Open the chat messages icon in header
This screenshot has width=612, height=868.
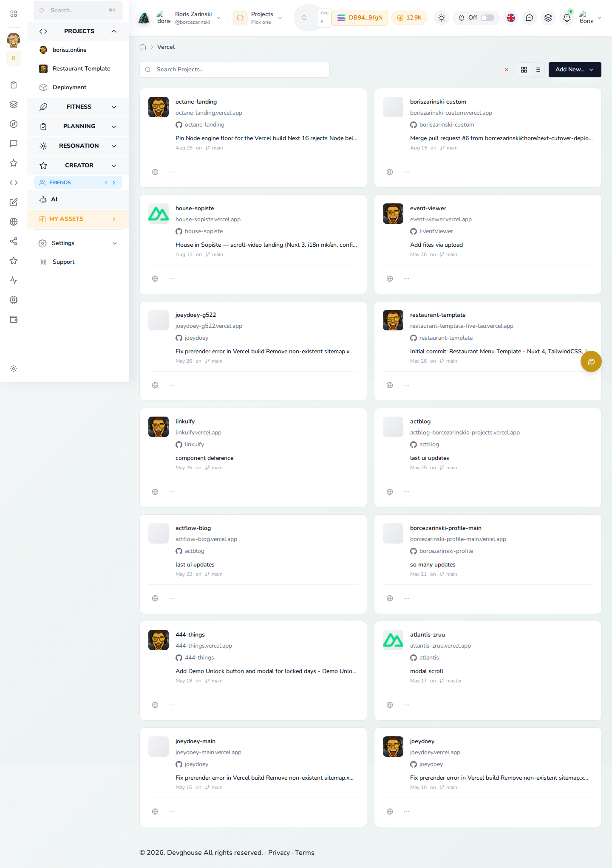pos(530,18)
